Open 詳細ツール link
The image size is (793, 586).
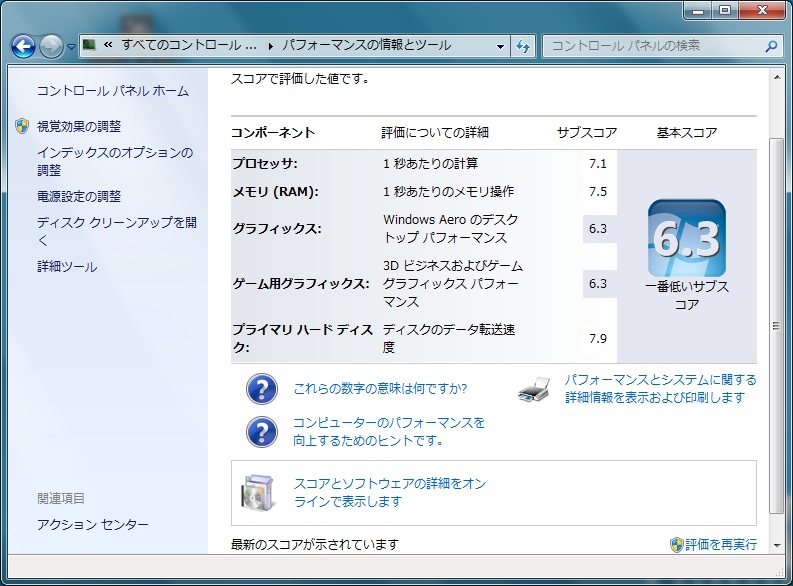[67, 266]
